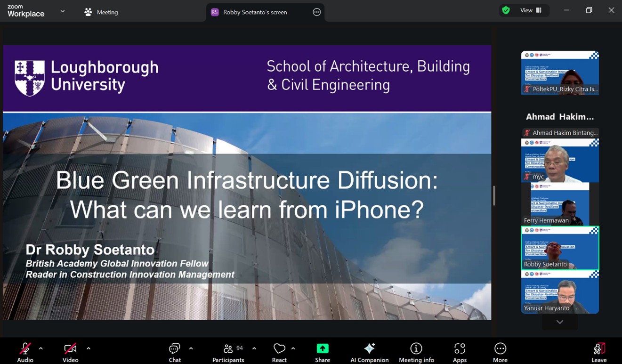Click the green encryption shield icon
The height and width of the screenshot is (364, 622).
pyautogui.click(x=506, y=10)
